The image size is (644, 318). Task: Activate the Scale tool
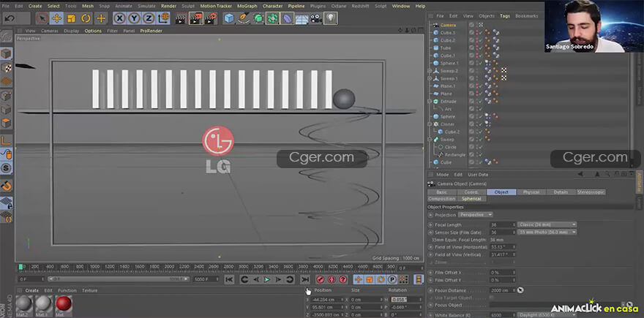click(72, 18)
